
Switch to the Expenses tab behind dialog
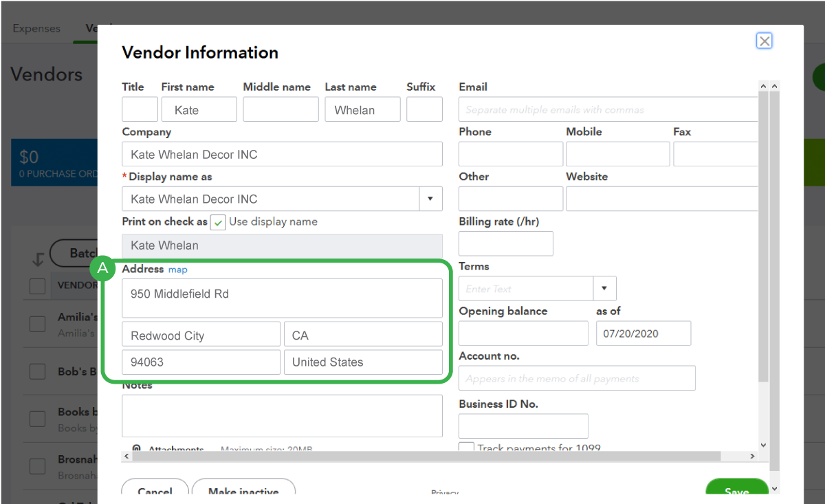pos(36,28)
